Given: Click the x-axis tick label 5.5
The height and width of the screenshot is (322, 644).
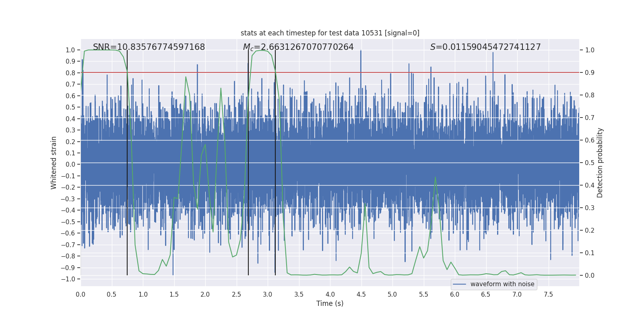Looking at the screenshot, I should 423,294.
